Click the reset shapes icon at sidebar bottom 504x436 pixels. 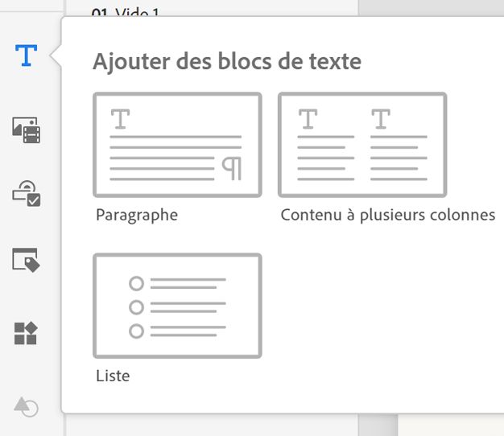point(26,407)
